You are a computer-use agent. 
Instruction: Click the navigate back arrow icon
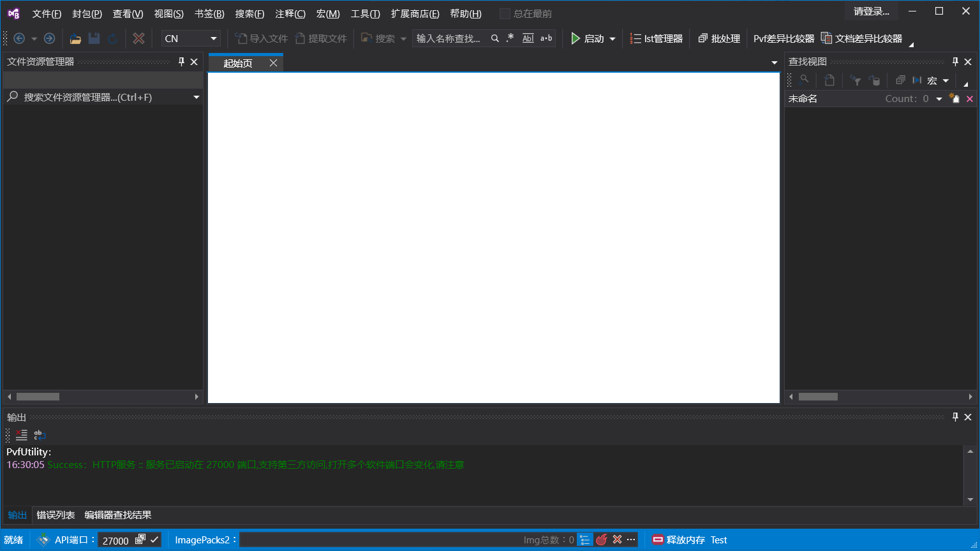coord(19,38)
